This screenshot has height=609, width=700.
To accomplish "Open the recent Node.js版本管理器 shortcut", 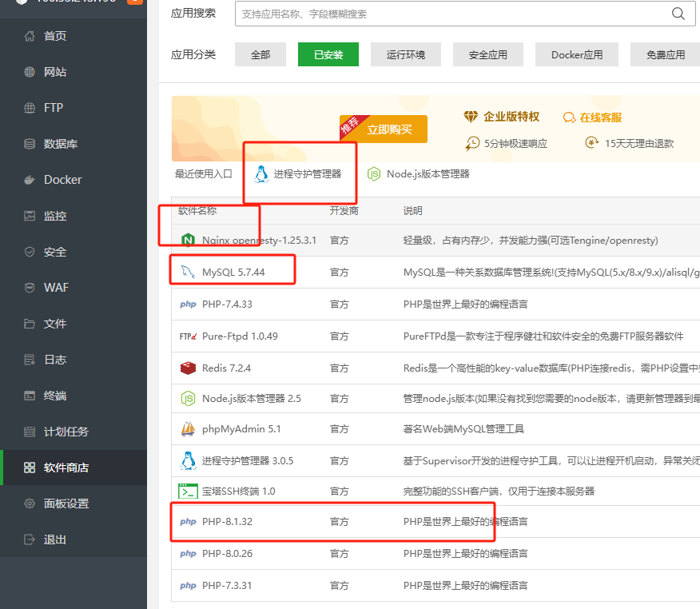I will (x=418, y=174).
